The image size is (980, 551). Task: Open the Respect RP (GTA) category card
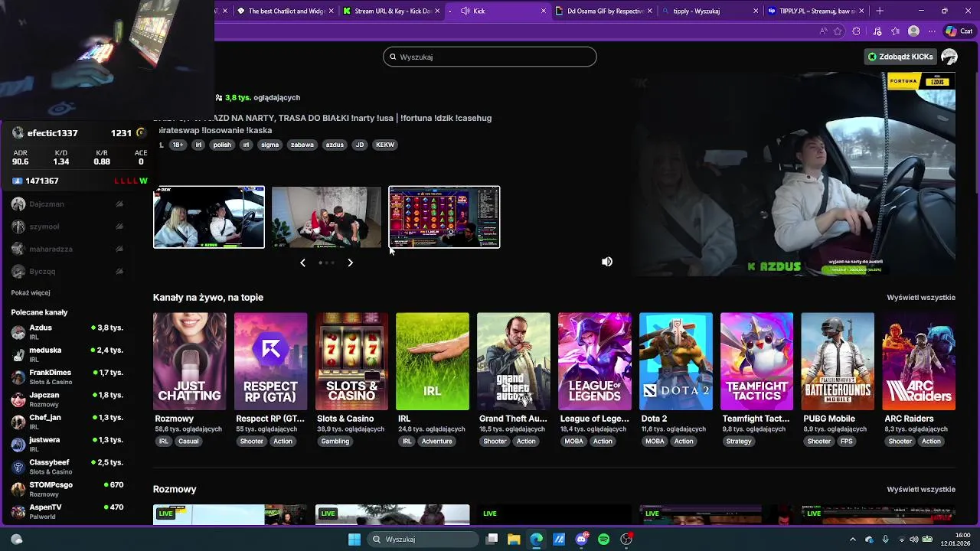[270, 361]
